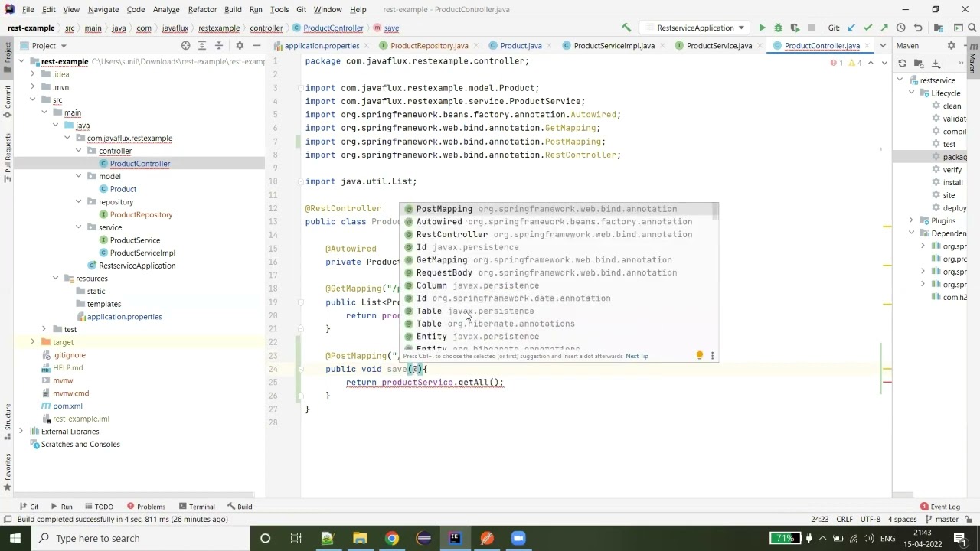Expand the test folder in the project tree
Screen dimensions: 980x551
(44, 329)
